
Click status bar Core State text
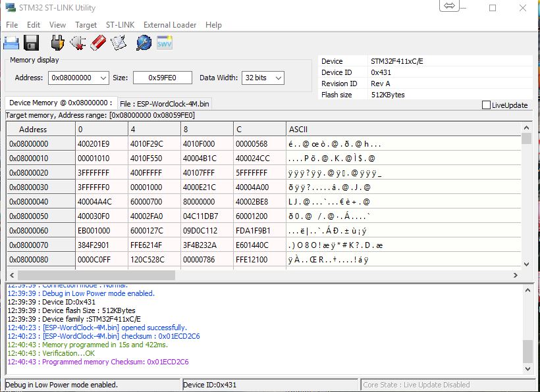click(416, 385)
